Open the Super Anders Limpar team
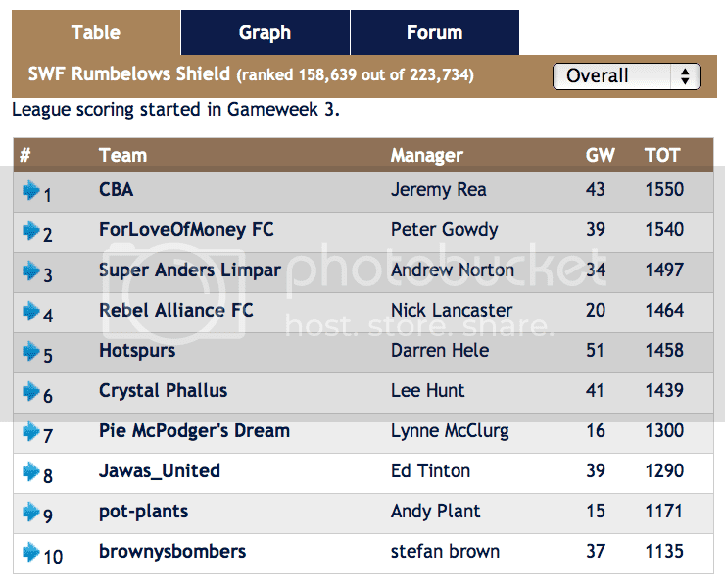Screen dimensions: 725x588 (x=190, y=270)
